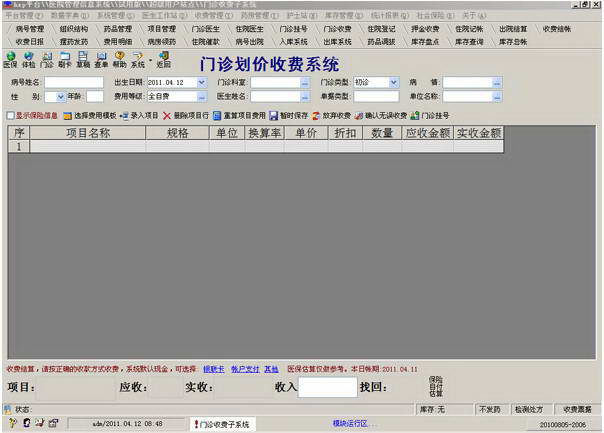Click 病号姓名 input field

(x=74, y=82)
